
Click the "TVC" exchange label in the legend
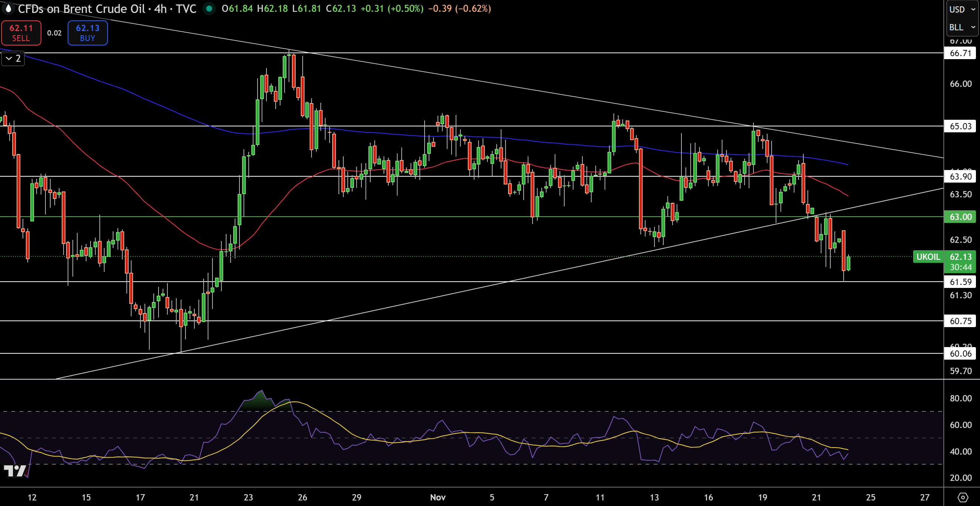[186, 9]
